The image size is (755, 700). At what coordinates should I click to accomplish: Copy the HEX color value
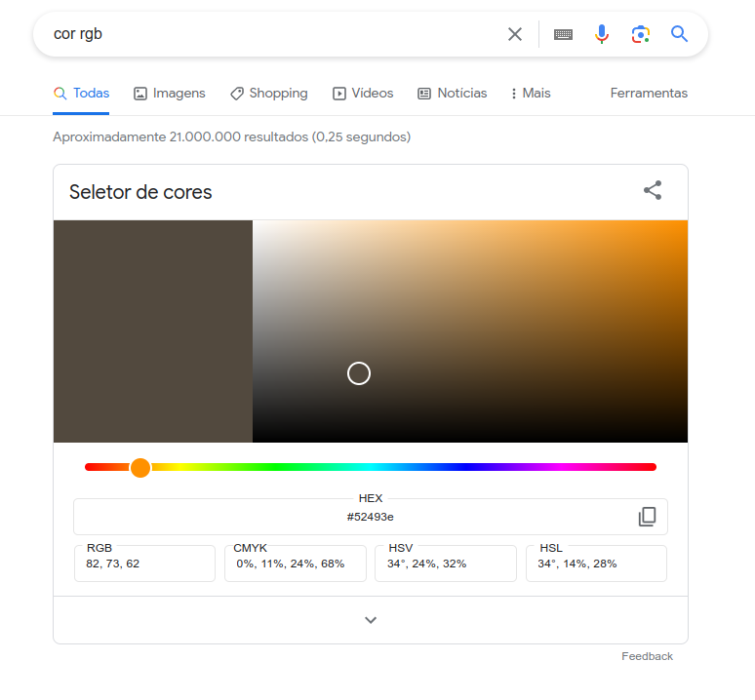[647, 517]
